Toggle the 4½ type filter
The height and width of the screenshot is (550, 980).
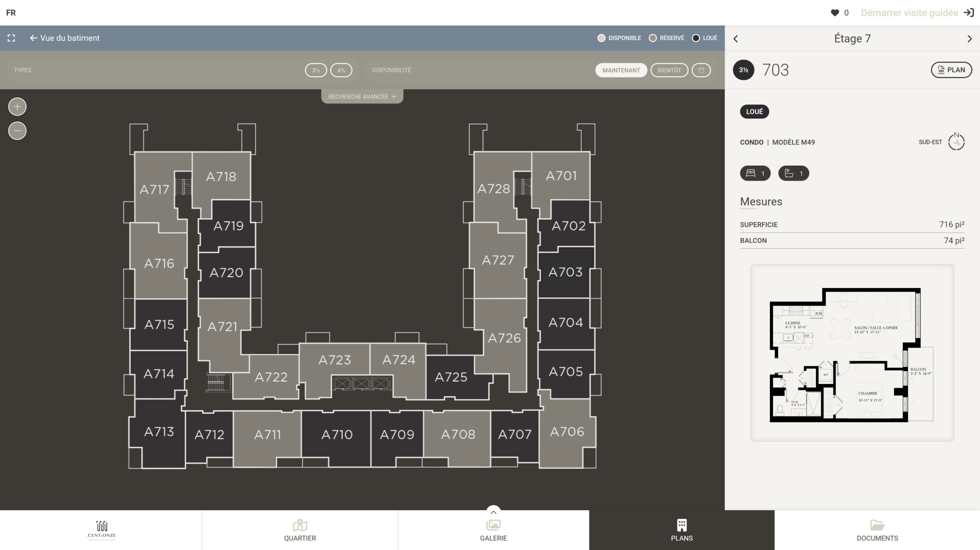341,70
